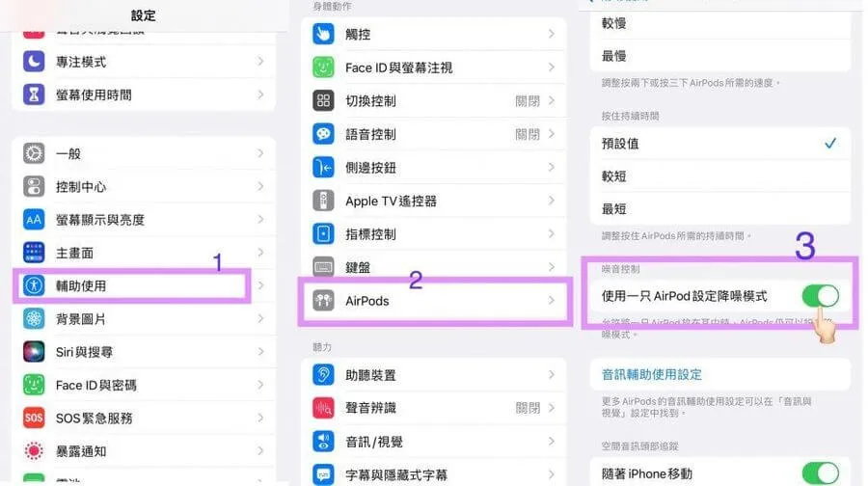The width and height of the screenshot is (868, 486).
Task: Open the SOS緊急服務 icon
Action: pos(34,418)
